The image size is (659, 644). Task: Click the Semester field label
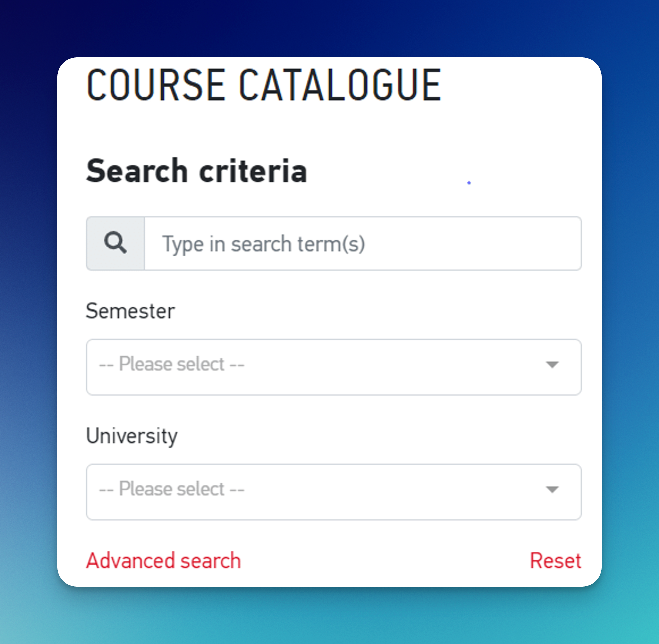tap(130, 311)
